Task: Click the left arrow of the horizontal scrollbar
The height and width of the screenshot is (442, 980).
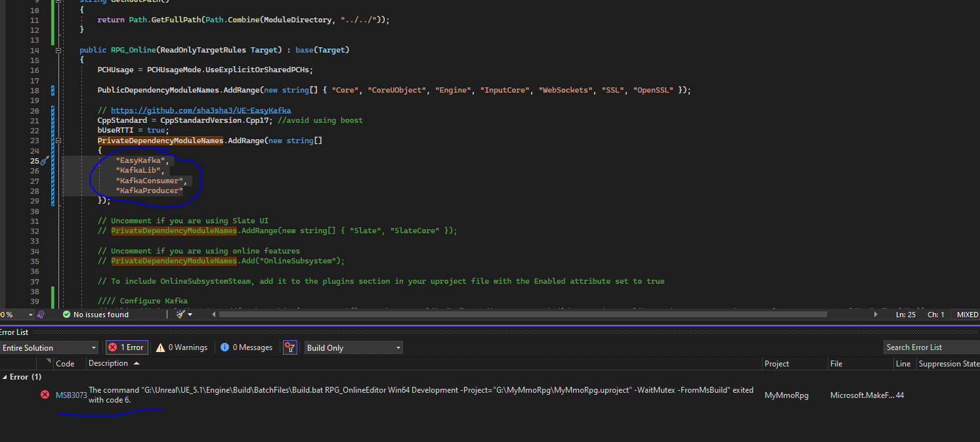Action: [x=213, y=315]
